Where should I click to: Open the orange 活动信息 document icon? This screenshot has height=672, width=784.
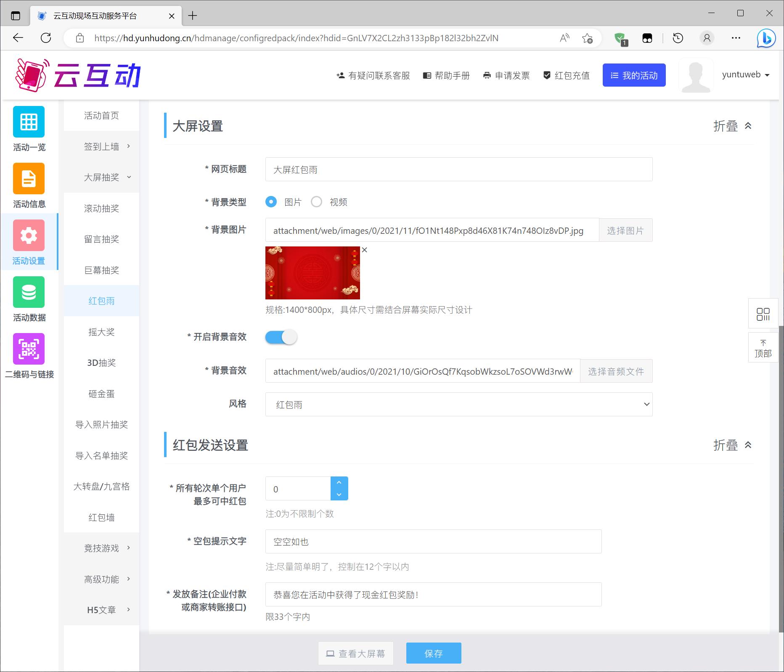click(x=29, y=179)
